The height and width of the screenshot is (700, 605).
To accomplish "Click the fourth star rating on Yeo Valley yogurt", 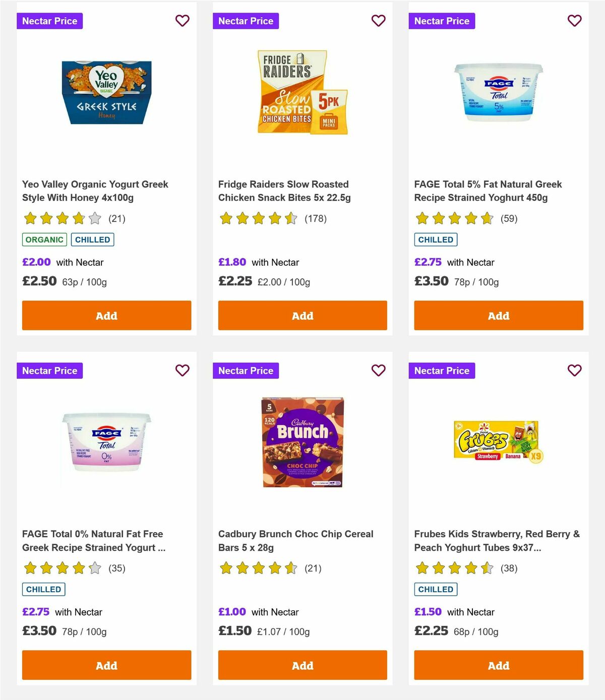I will pyautogui.click(x=77, y=218).
